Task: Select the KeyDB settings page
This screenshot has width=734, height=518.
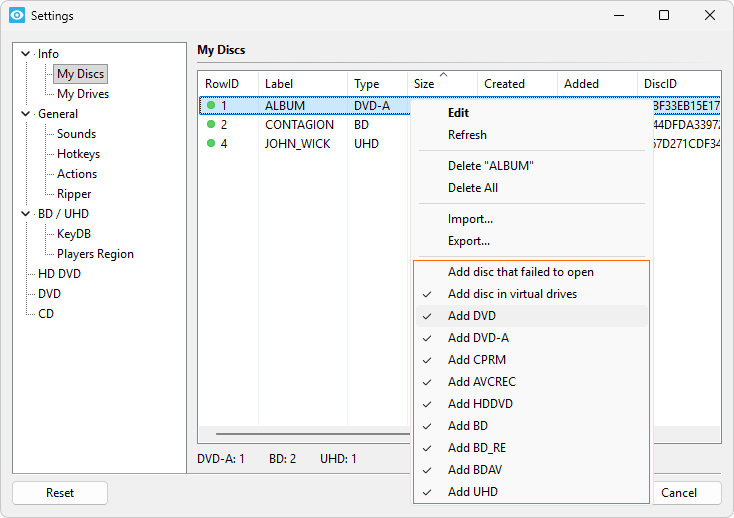Action: point(74,234)
